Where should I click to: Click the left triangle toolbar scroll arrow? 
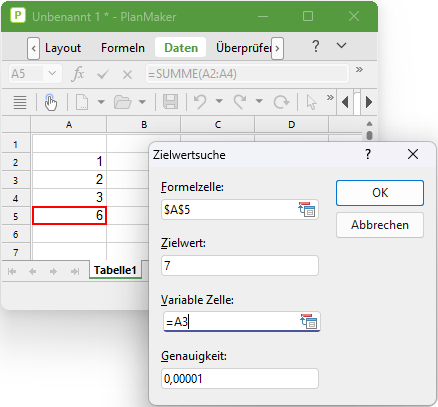click(345, 102)
